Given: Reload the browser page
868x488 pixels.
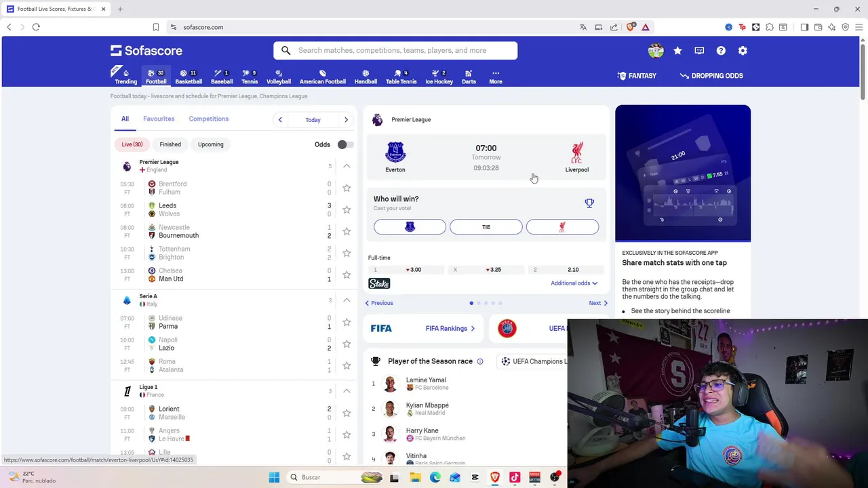Looking at the screenshot, I should (36, 27).
